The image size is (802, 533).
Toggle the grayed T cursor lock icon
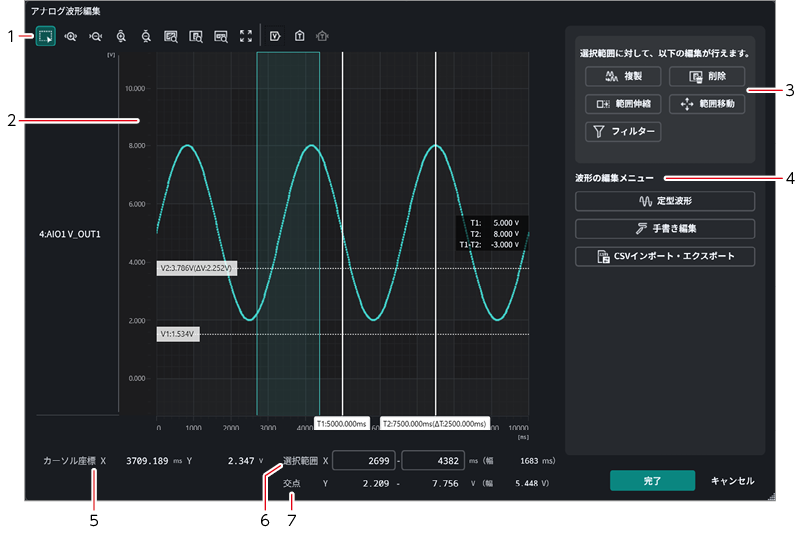point(322,36)
